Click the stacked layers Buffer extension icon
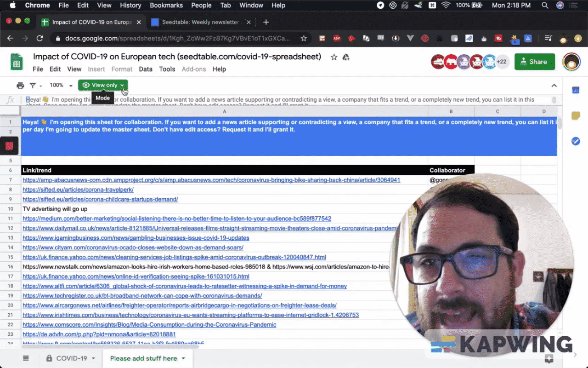Viewport: 588px width, 368px height. pos(440,39)
